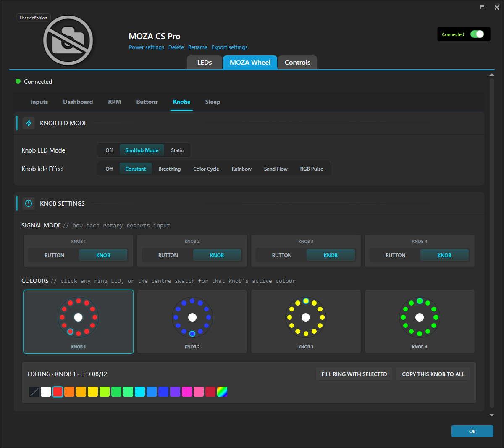This screenshot has width=504, height=448.
Task: Open the Dashboard sub-tab
Action: [78, 102]
